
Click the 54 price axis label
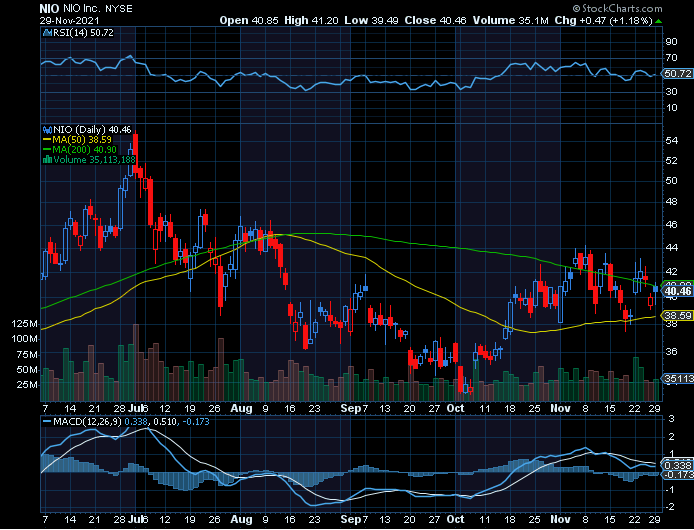click(671, 141)
